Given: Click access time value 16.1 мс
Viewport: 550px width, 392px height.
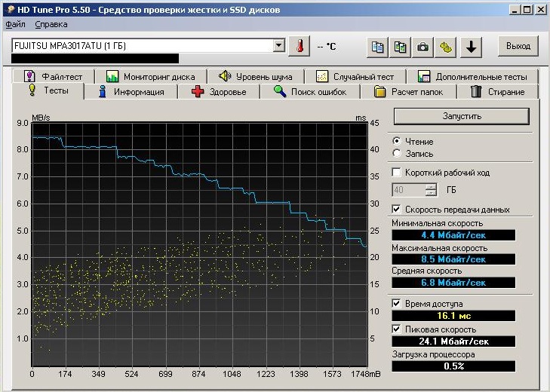Looking at the screenshot, I should pyautogui.click(x=453, y=316).
